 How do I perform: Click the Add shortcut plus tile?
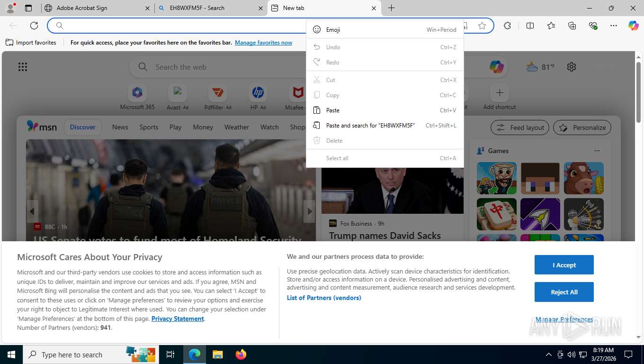pos(500,97)
